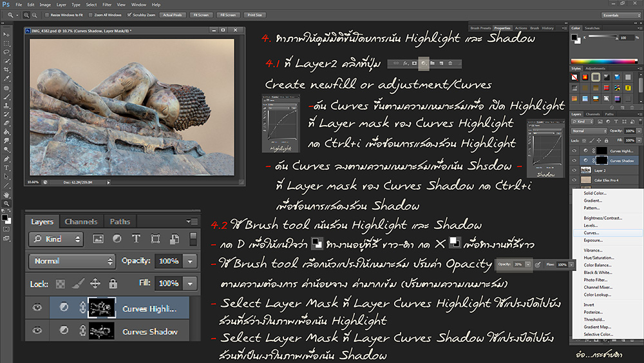Hide the Layer 2 layer visibility
The width and height of the screenshot is (644, 363).
[574, 170]
